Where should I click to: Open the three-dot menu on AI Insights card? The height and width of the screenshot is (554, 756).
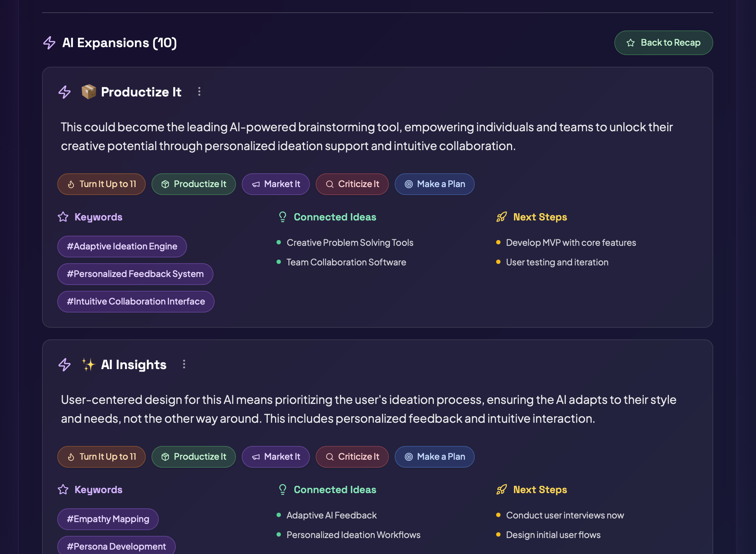pos(184,364)
